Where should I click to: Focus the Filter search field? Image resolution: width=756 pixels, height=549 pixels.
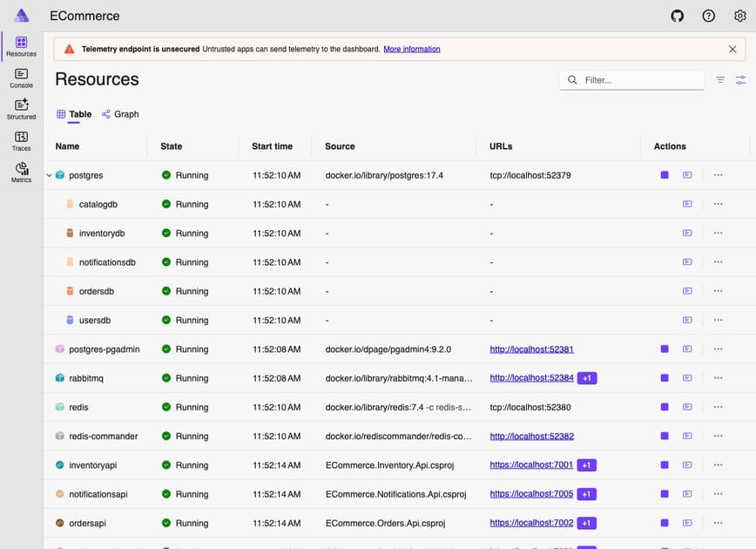click(631, 80)
